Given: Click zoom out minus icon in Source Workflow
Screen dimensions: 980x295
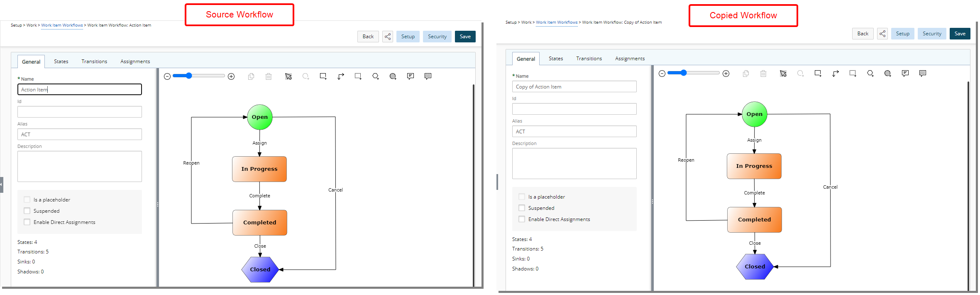Looking at the screenshot, I should pyautogui.click(x=167, y=76).
